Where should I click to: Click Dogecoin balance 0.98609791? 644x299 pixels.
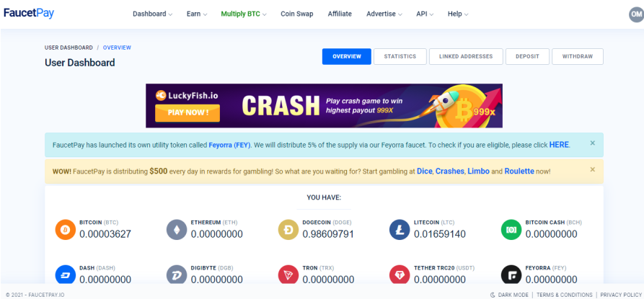(x=328, y=234)
